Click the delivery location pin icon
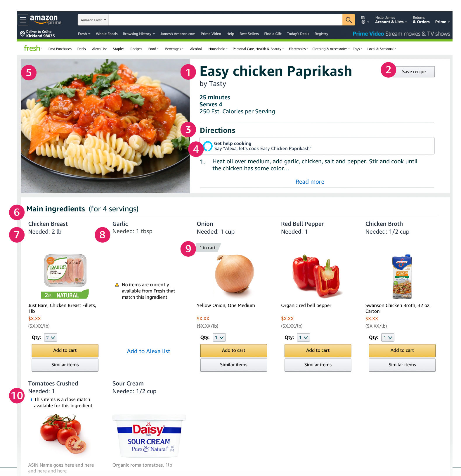 (22, 34)
